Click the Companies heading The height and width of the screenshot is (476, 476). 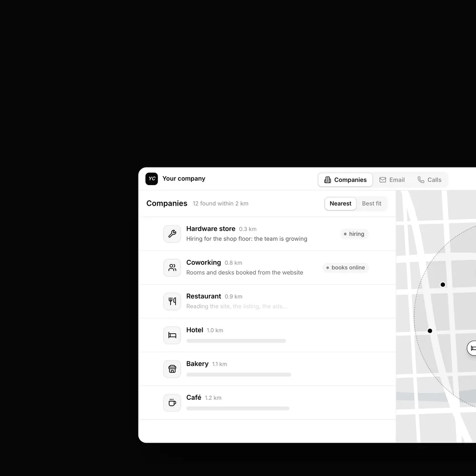coord(167,203)
